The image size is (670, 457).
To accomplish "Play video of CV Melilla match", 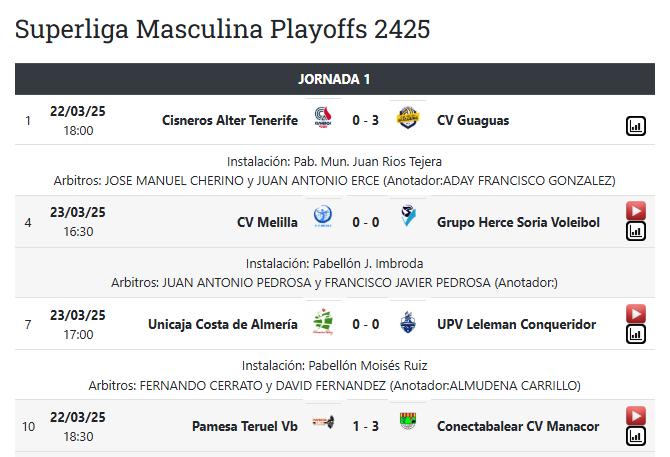I will pyautogui.click(x=636, y=211).
